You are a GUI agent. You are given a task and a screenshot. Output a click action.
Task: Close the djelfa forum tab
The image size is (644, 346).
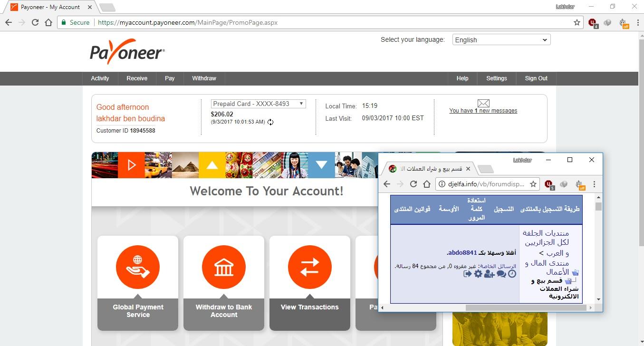click(x=468, y=169)
